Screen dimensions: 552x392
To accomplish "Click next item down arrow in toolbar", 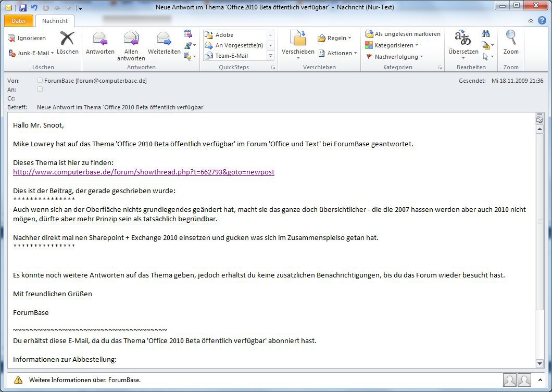I will pyautogui.click(x=68, y=7).
